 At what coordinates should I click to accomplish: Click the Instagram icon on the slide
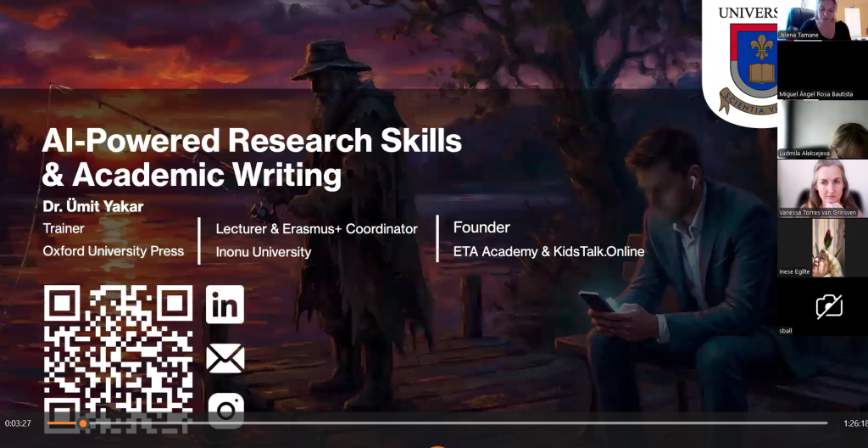225,411
